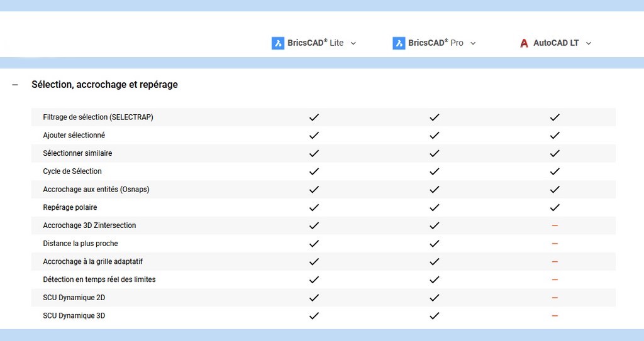
Task: Click BricsCAD Pro checkmark for Ajouter sélectionné
Action: pos(434,136)
